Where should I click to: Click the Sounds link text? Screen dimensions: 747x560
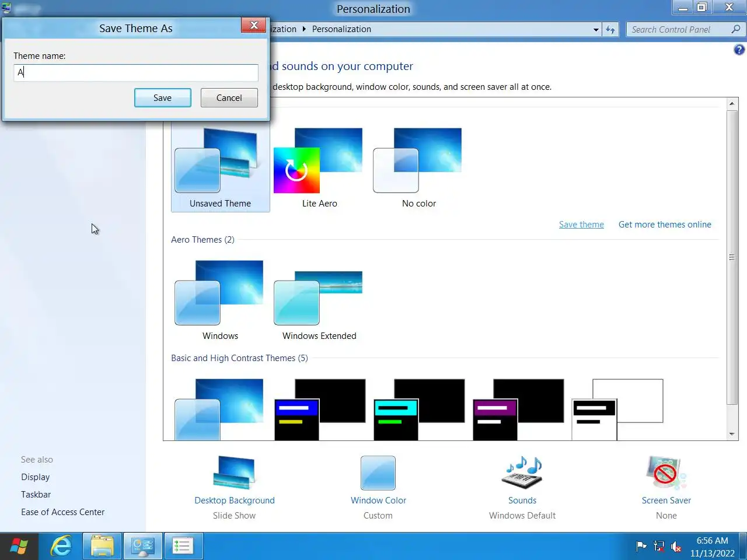522,501
